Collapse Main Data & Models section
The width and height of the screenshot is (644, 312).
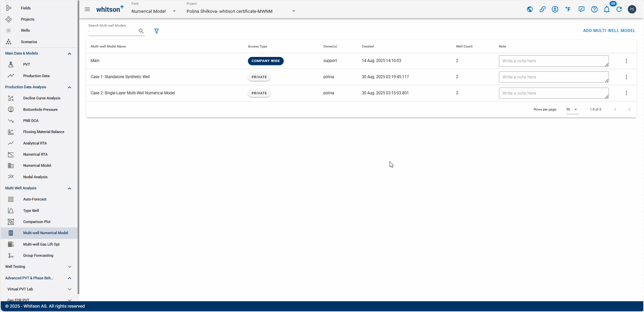click(x=69, y=54)
